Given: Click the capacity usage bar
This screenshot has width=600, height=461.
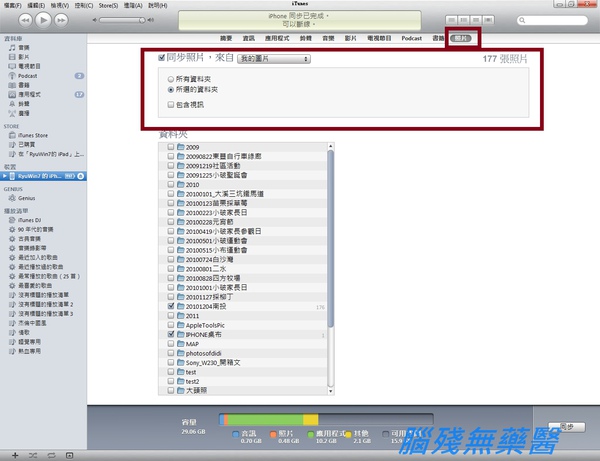Looking at the screenshot, I should [x=326, y=419].
